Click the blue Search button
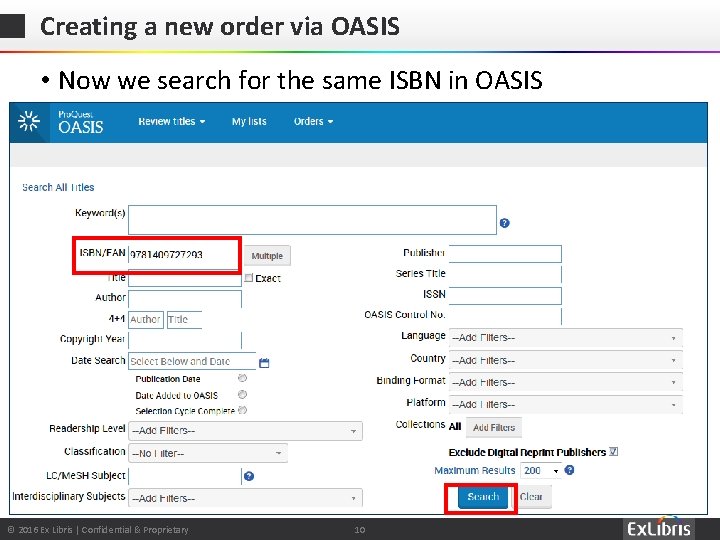720x540 pixels. click(x=483, y=497)
